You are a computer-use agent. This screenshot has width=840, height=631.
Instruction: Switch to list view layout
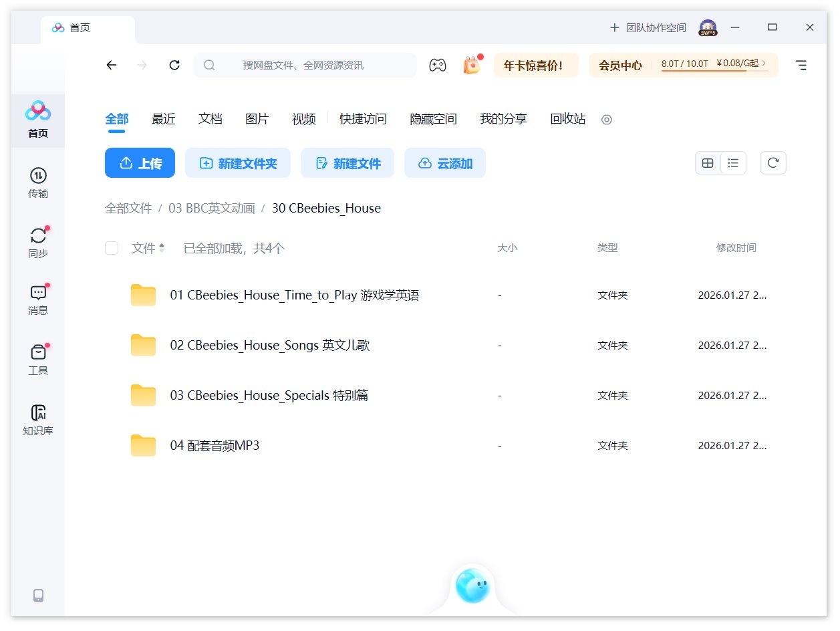(734, 162)
